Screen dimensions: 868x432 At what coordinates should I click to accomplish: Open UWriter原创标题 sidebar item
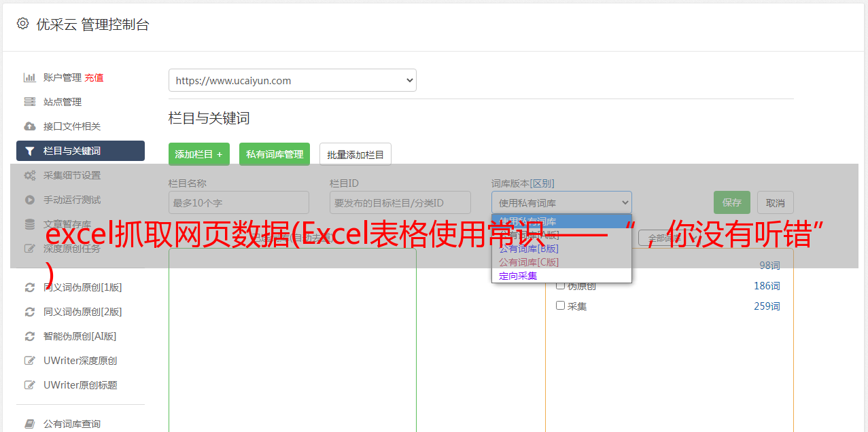coord(80,385)
